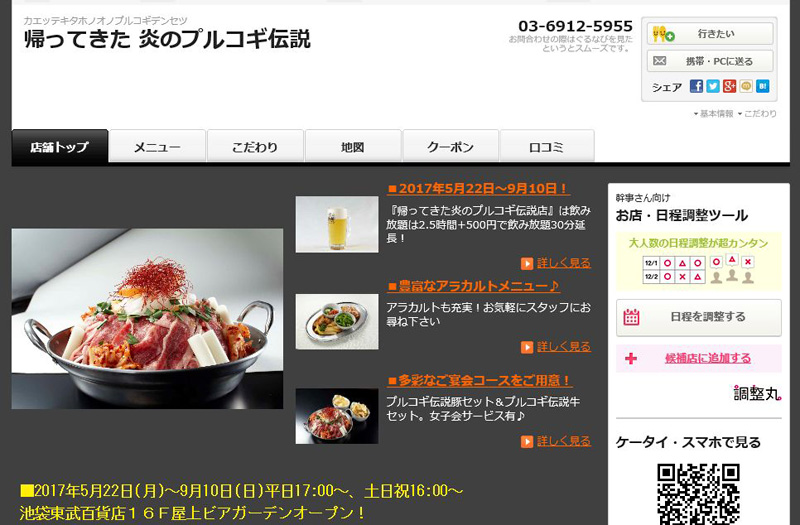Open the メニュー tab
Screen dimensions: 800x525
pos(157,147)
